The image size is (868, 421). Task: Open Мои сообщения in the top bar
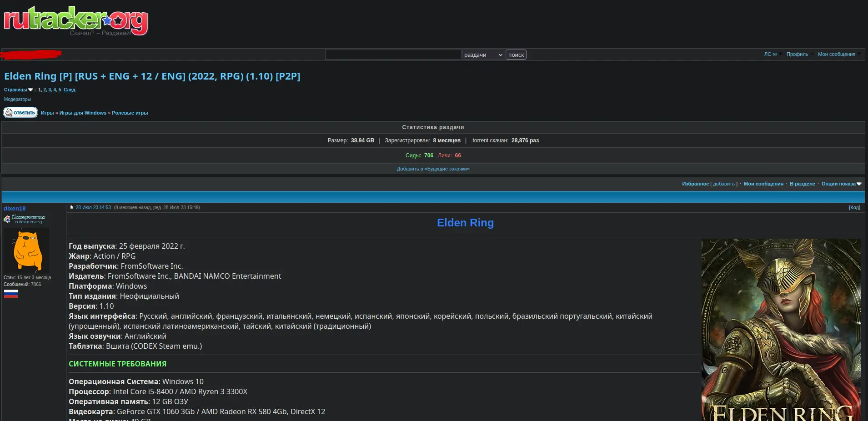pyautogui.click(x=836, y=54)
